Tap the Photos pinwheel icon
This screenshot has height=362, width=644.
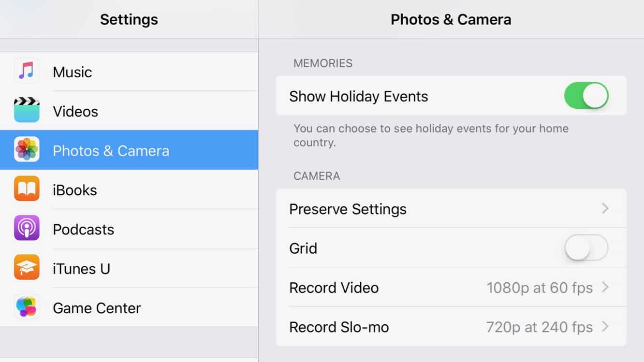coord(27,149)
